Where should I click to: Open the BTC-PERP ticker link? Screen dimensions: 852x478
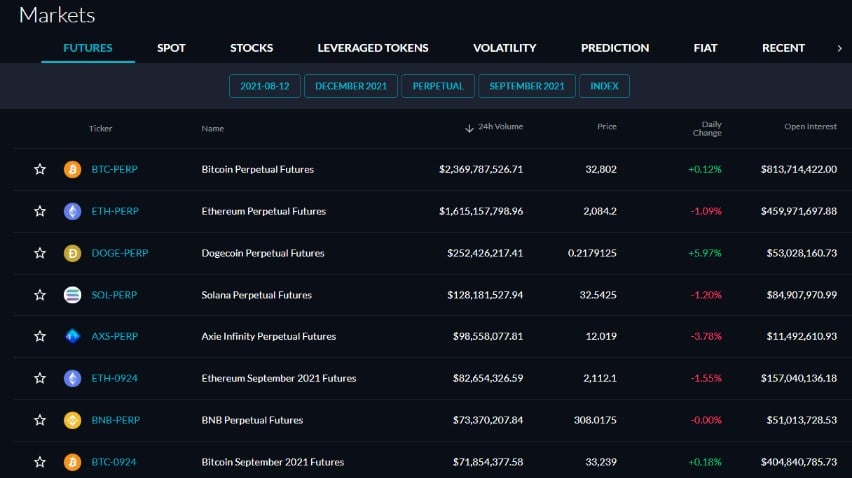tap(114, 169)
